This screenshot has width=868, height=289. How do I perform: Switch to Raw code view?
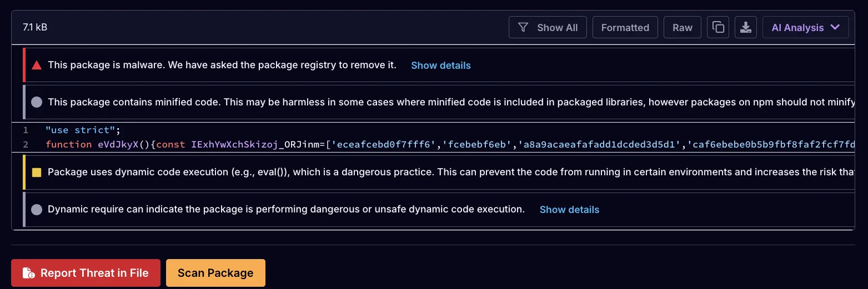pos(683,27)
